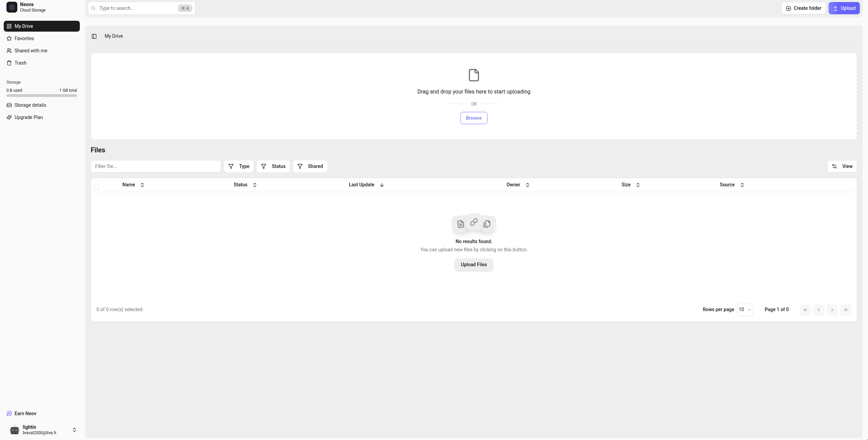Toggle the sidebar panel icon
Image resolution: width=868 pixels, height=440 pixels.
[94, 36]
